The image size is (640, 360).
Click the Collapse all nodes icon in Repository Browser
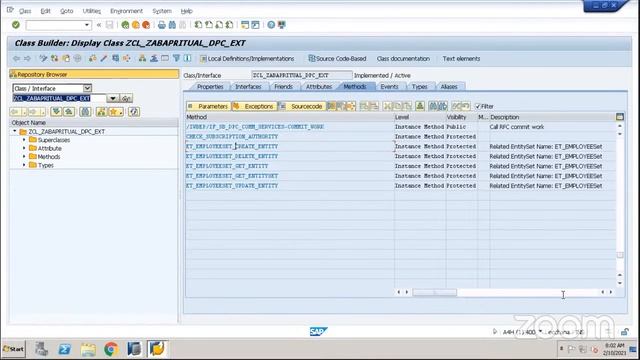69,111
